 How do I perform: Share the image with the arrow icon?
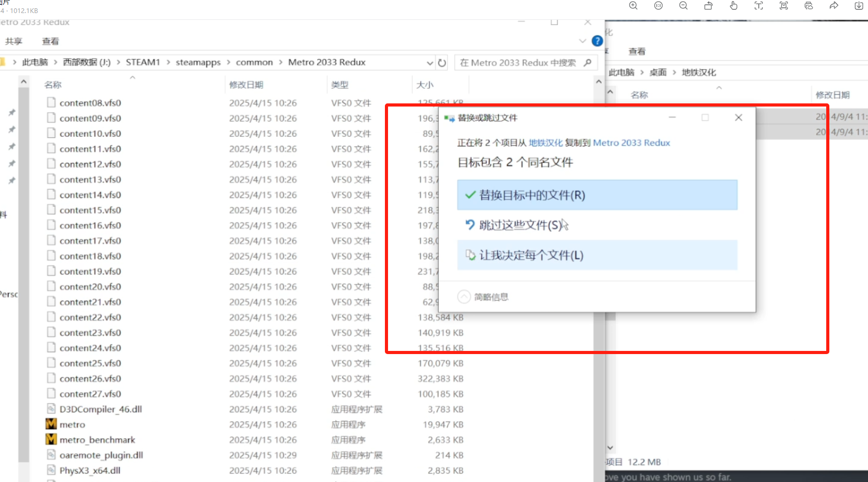click(x=834, y=6)
